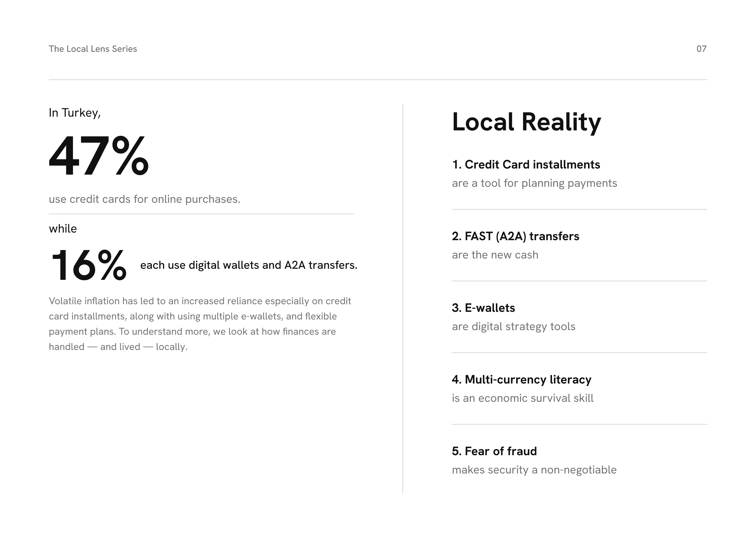
Task: Click 'is an economic survival skill' subtitle
Action: 523,398
